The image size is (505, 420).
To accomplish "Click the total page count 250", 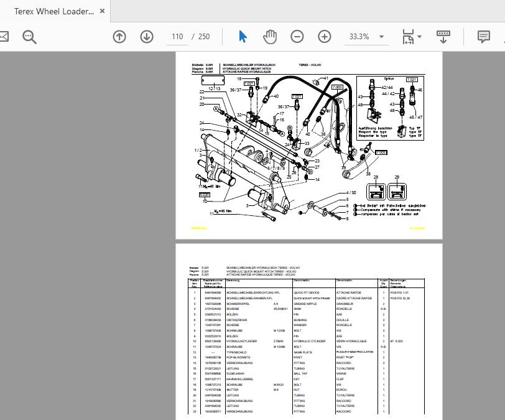I will pos(204,37).
